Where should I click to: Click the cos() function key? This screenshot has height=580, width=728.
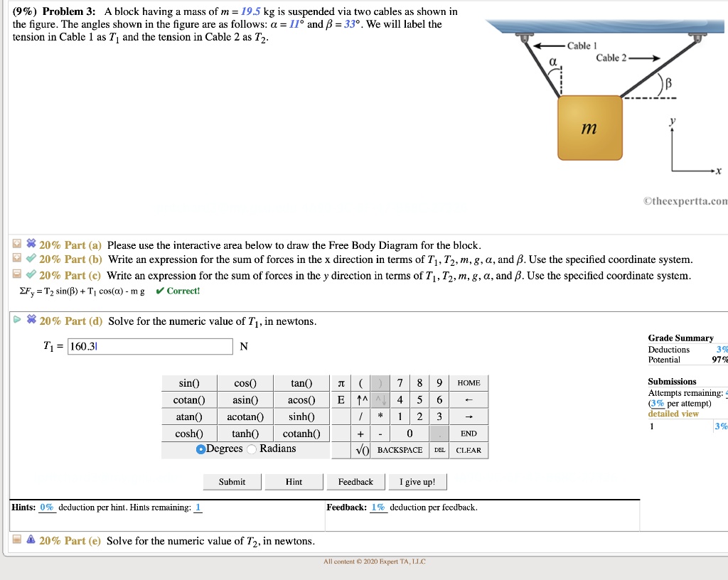(246, 382)
